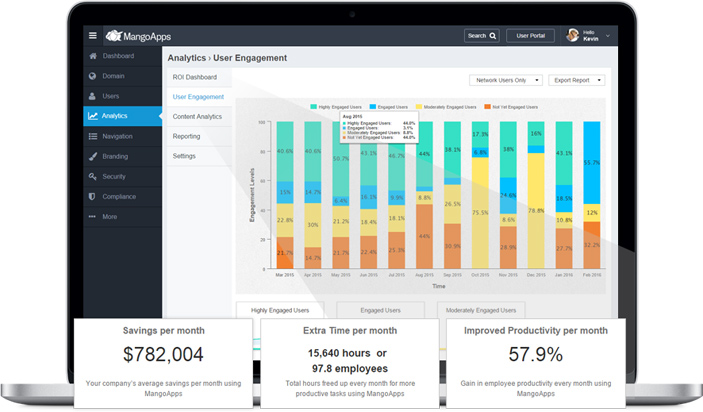The width and height of the screenshot is (703, 412).
Task: Click the MangoApps logo
Action: coord(138,36)
